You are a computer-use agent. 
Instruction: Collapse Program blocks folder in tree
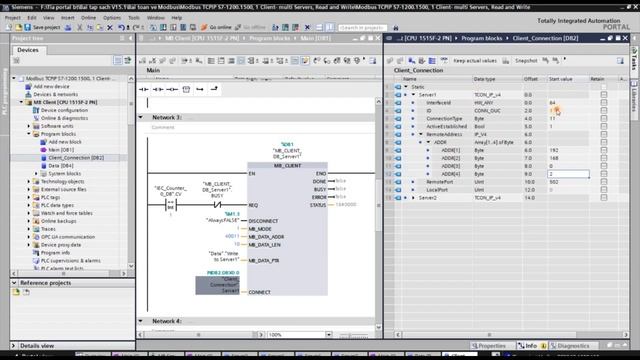click(29, 134)
